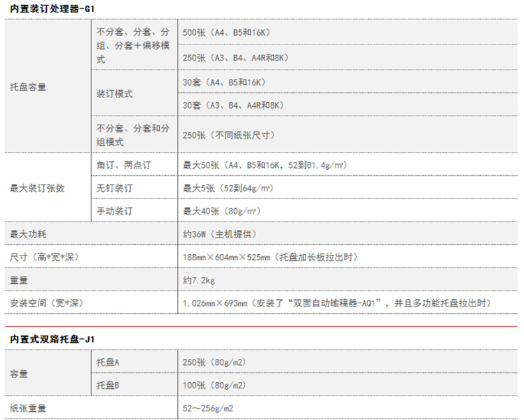Click the 最大装订张数 row label

click(37, 188)
